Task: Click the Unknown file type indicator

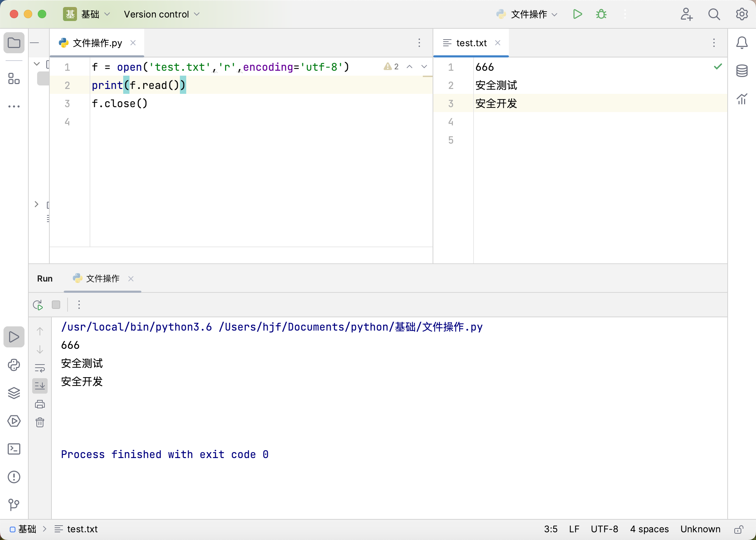Action: [x=700, y=529]
